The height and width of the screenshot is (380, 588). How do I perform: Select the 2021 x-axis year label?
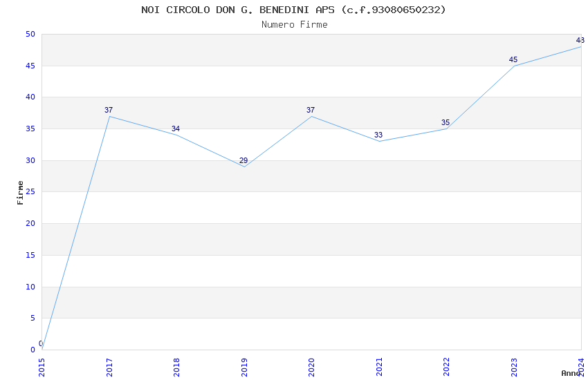pyautogui.click(x=379, y=368)
